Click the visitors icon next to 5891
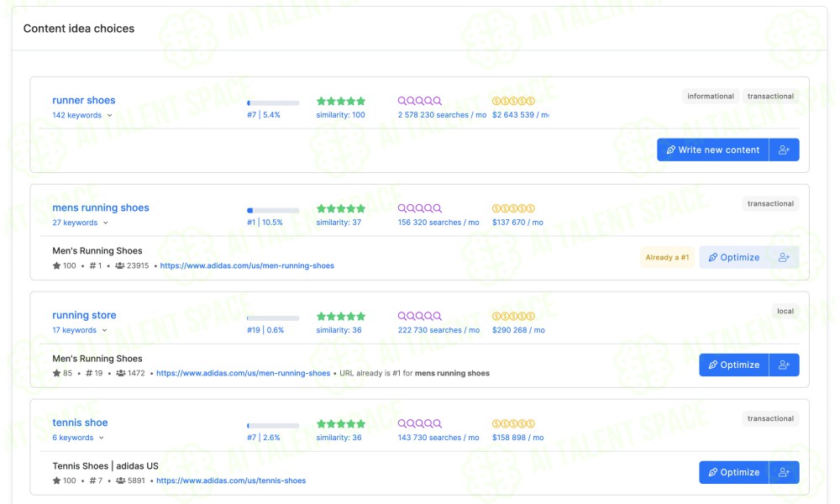This screenshot has width=840, height=504. [x=120, y=481]
